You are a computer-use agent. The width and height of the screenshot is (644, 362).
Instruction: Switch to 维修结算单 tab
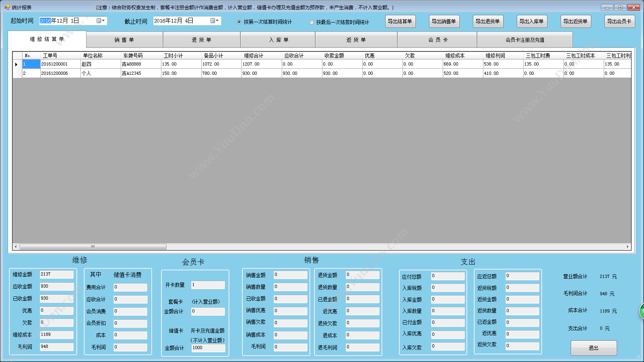click(x=47, y=39)
